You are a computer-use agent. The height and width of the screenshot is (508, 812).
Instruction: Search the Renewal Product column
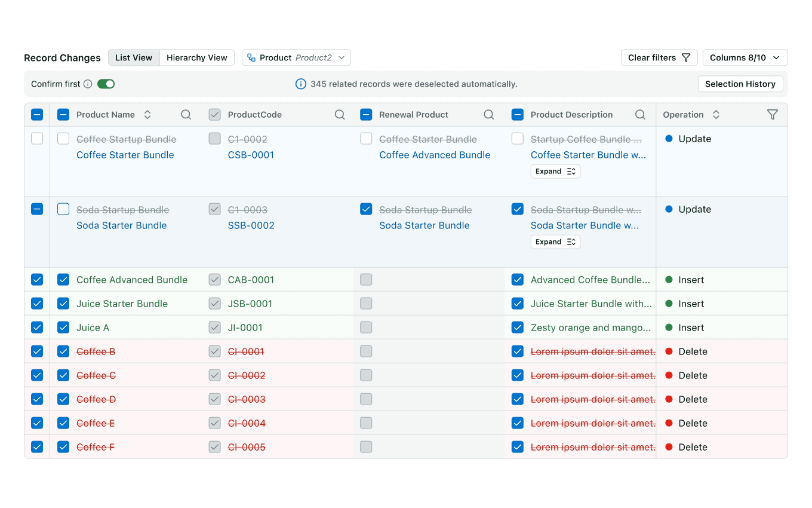point(488,115)
